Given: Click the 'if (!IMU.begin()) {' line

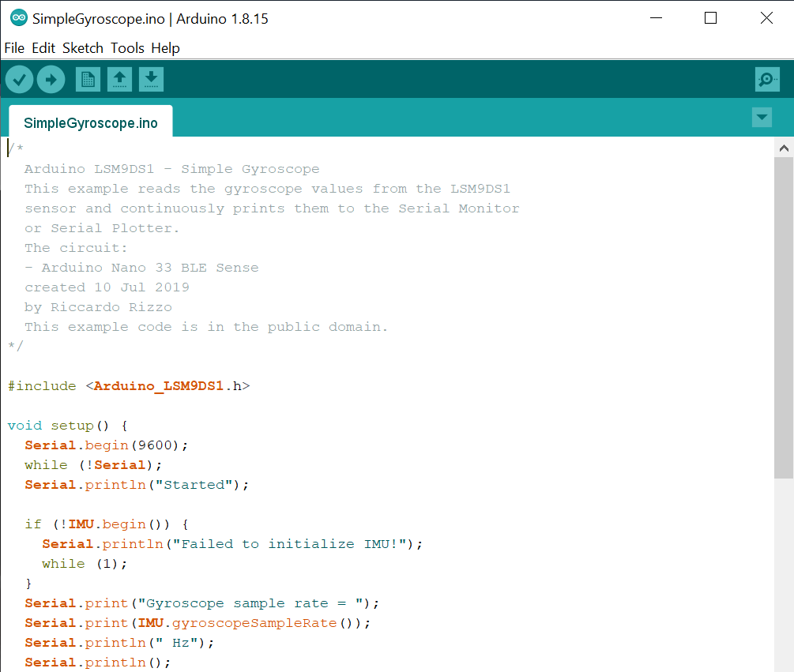Looking at the screenshot, I should tap(107, 524).
